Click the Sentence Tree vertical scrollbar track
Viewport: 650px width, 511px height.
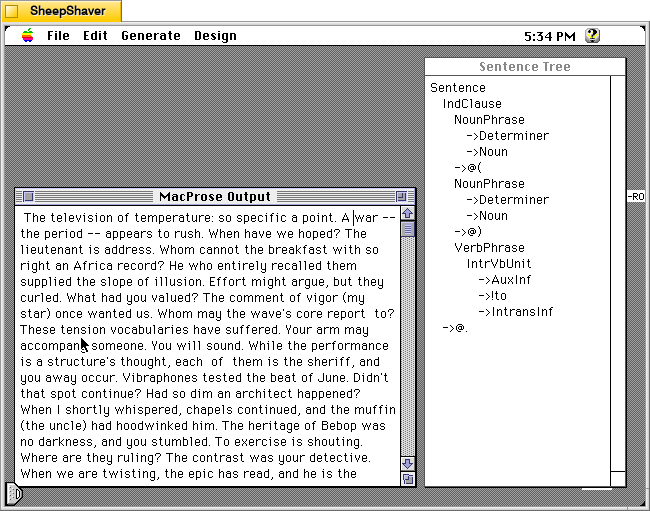coord(618,274)
